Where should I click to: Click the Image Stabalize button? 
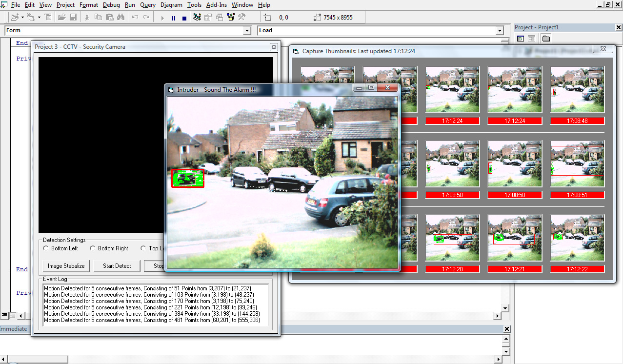pyautogui.click(x=66, y=266)
